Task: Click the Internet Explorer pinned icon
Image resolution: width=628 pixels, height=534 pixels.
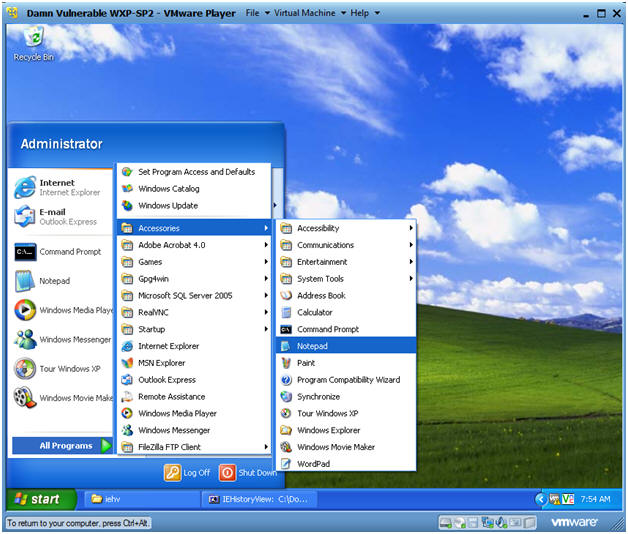Action: pyautogui.click(x=25, y=187)
